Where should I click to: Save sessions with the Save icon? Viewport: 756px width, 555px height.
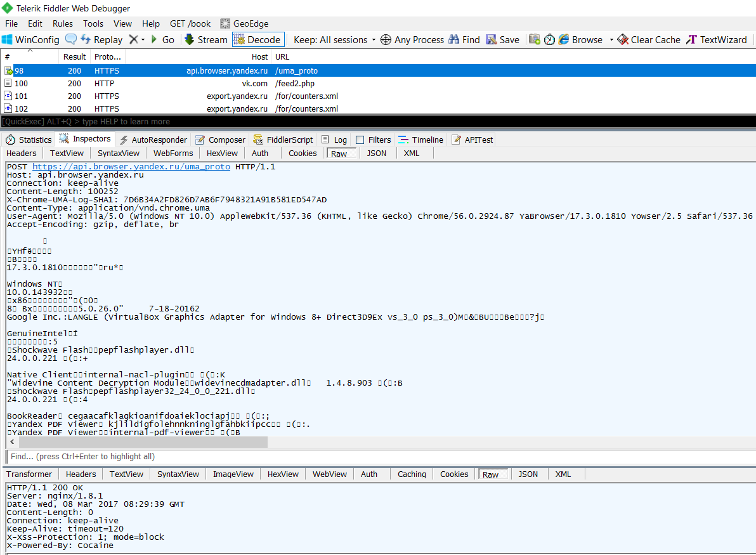[x=492, y=39]
